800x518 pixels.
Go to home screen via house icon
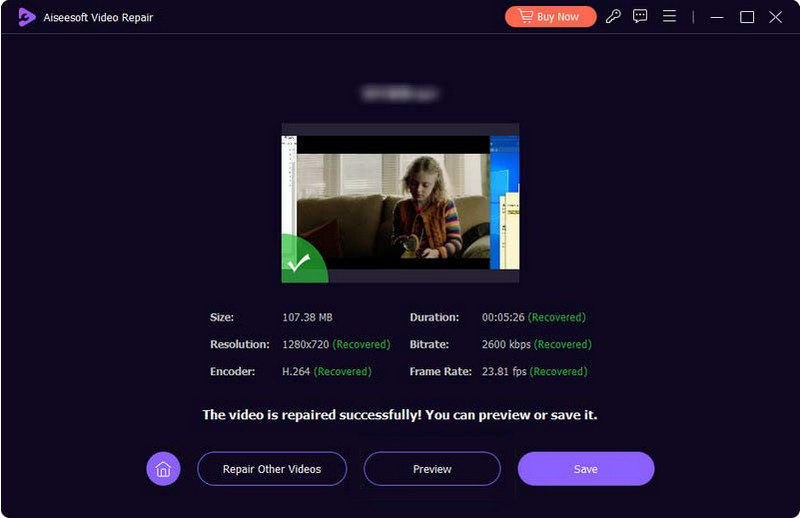pos(163,469)
